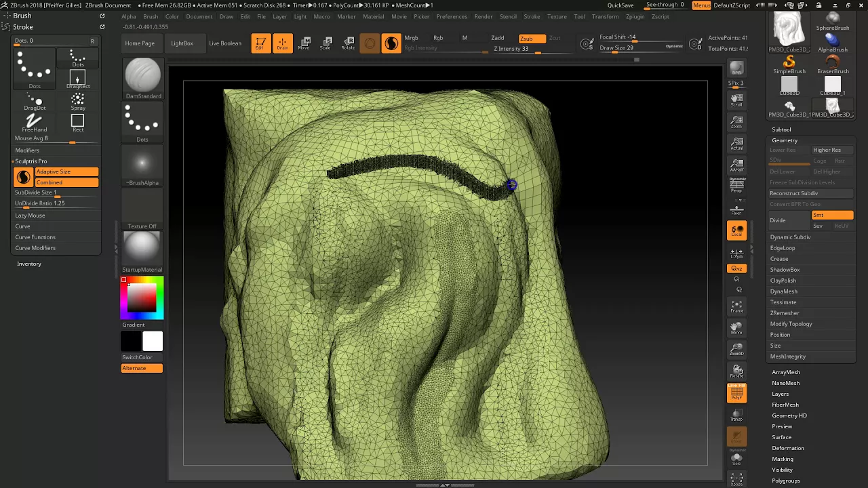Toggle Zsub sculpt mode
This screenshot has height=488, width=868.
pos(532,39)
